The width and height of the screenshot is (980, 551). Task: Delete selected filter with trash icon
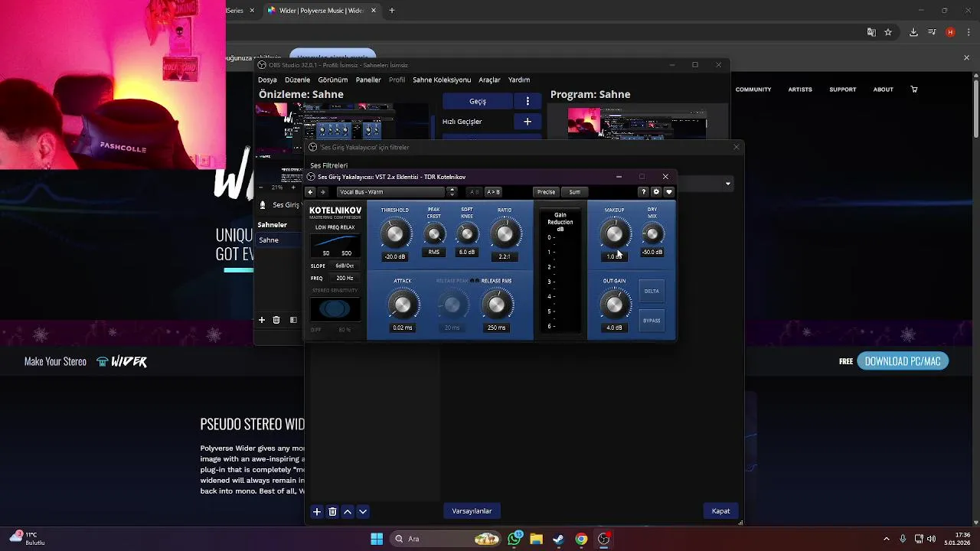tap(332, 511)
